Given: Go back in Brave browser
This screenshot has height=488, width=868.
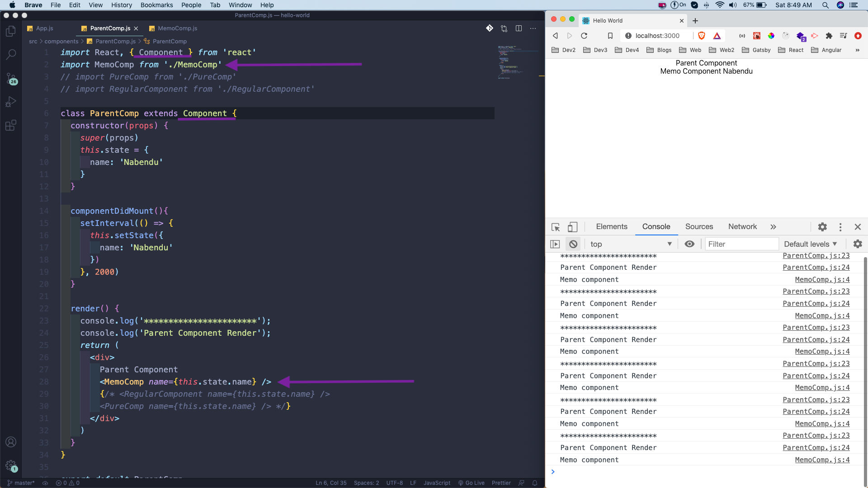Looking at the screenshot, I should click(556, 36).
